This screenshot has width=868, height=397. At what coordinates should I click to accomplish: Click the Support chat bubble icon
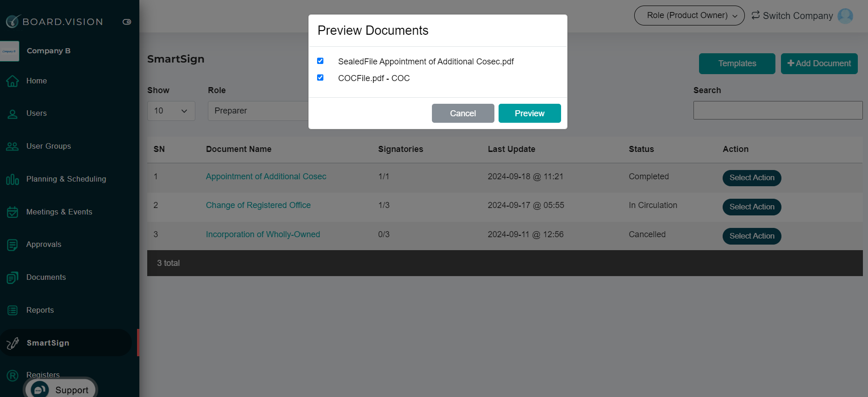pyautogui.click(x=40, y=390)
